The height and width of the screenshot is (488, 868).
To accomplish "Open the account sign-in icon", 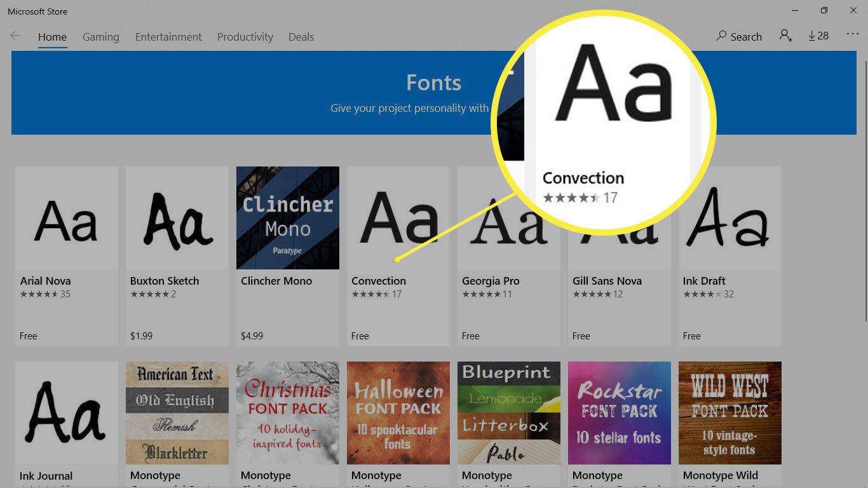I will click(785, 36).
